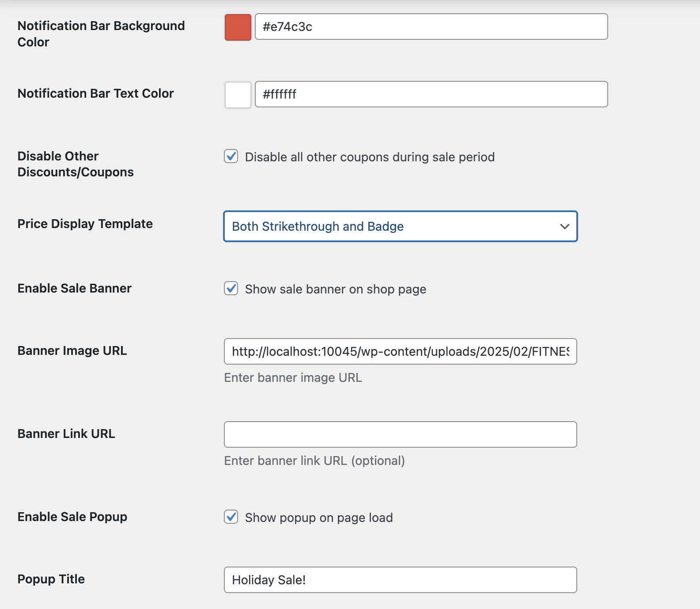Click 'Show popup on page load' text
This screenshot has height=609, width=700.
tap(318, 518)
